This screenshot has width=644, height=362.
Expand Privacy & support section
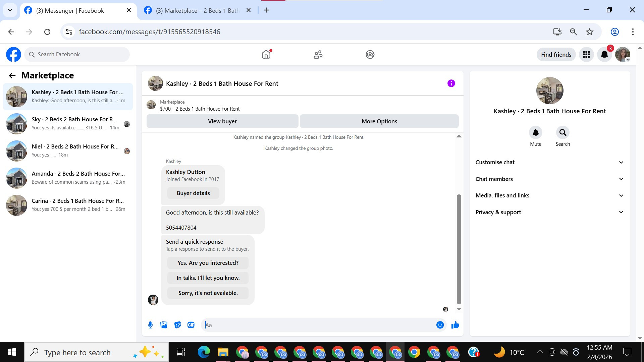click(x=549, y=212)
